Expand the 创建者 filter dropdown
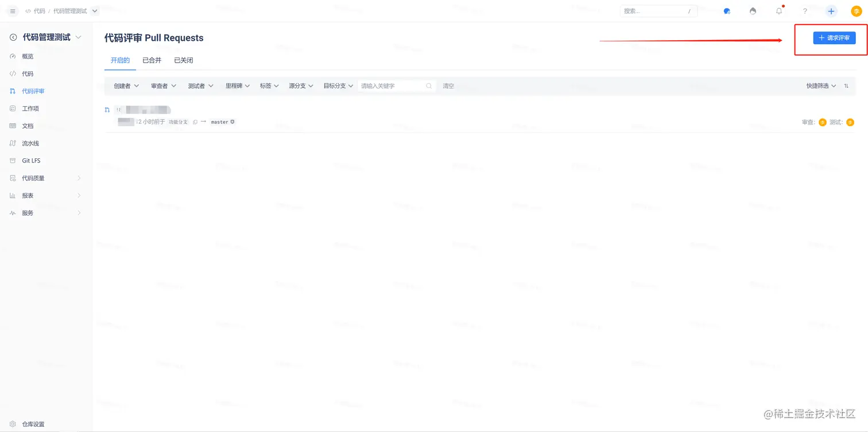 click(125, 85)
